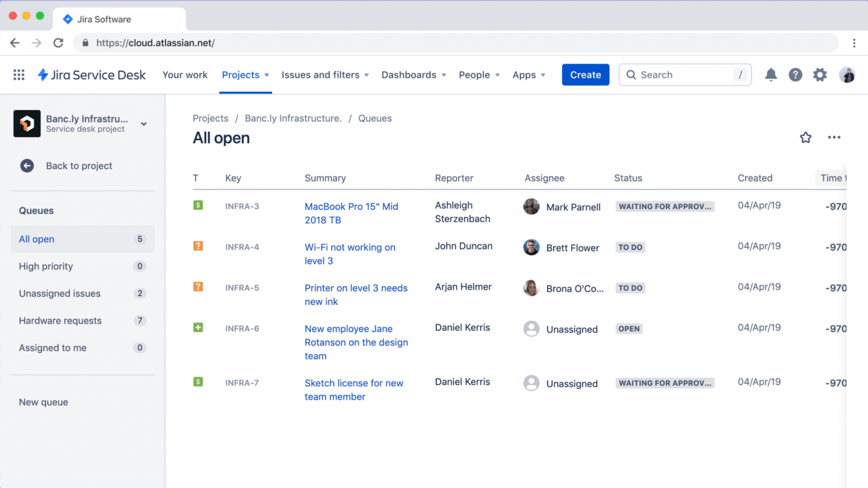Click Mark Parnell's assignee avatar
Image resolution: width=868 pixels, height=488 pixels.
[x=531, y=206]
